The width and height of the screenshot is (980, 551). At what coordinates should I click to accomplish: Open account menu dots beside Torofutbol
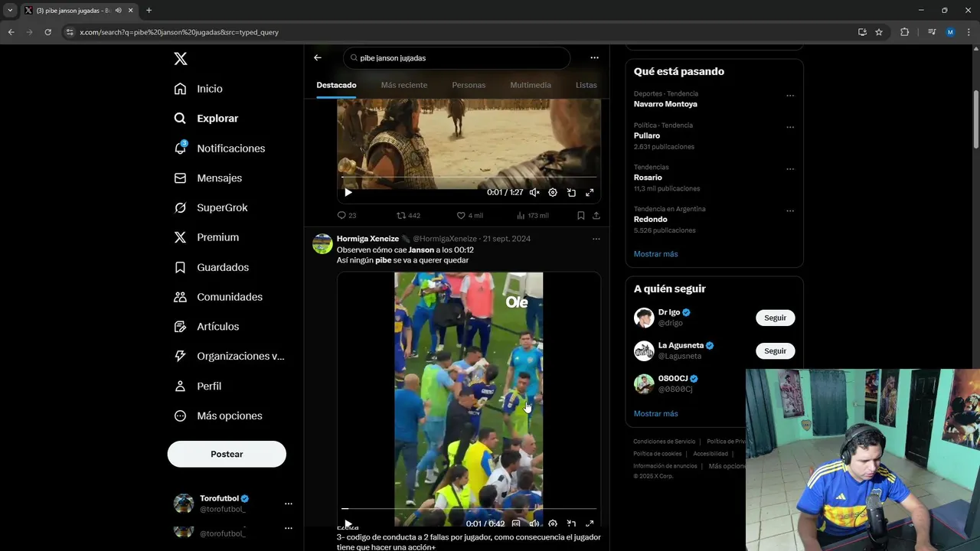(x=289, y=504)
